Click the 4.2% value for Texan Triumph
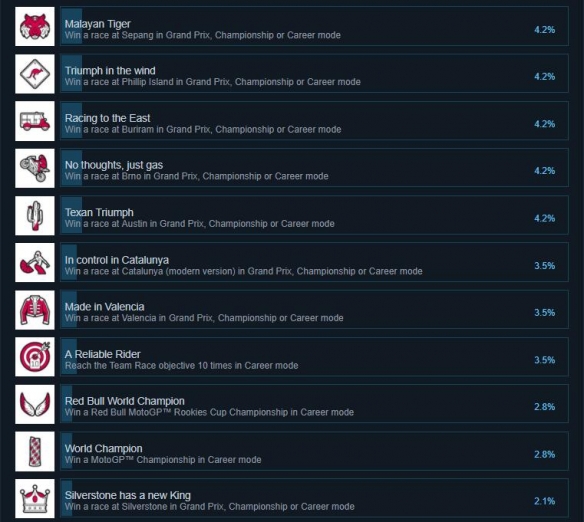584x522 pixels. click(x=545, y=218)
